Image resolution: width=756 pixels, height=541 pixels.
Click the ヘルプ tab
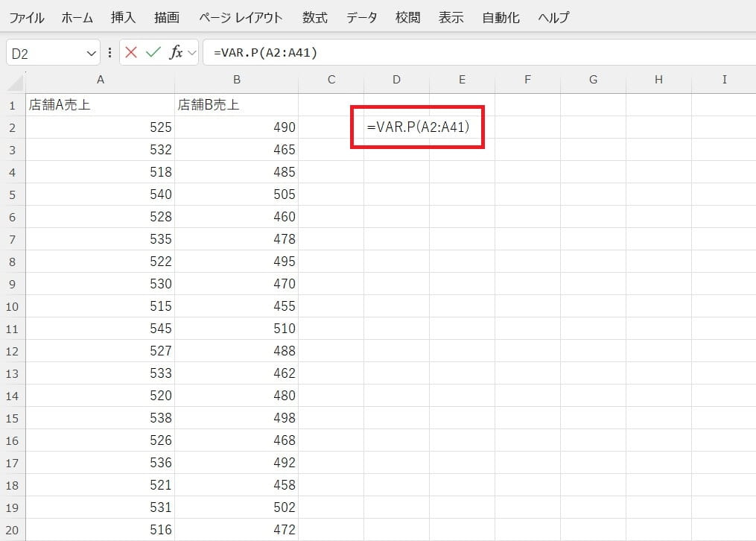[553, 18]
